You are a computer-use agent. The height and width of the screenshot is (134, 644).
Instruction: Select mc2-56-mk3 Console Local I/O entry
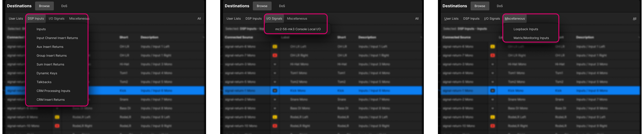pyautogui.click(x=298, y=29)
